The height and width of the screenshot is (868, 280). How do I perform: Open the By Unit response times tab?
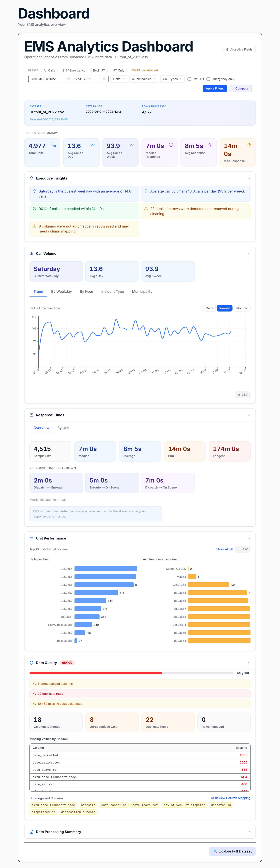coord(63,428)
